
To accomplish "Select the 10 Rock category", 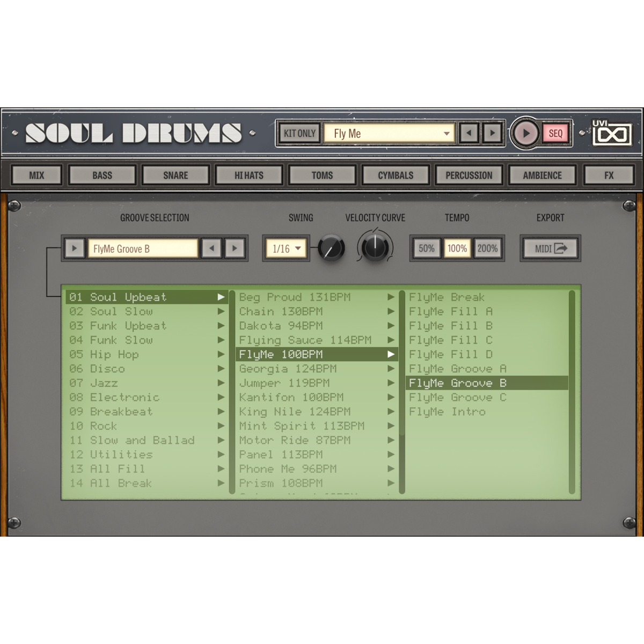I will pos(147,426).
